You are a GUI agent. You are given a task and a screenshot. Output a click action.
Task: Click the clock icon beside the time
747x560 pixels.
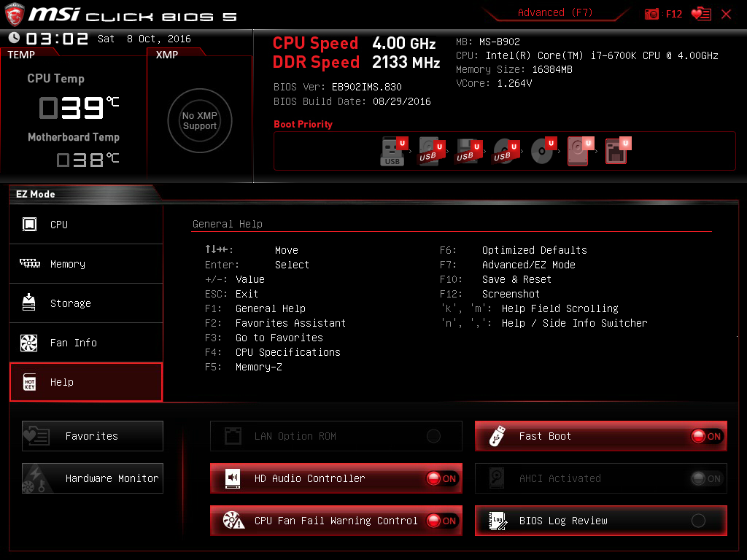tap(15, 38)
